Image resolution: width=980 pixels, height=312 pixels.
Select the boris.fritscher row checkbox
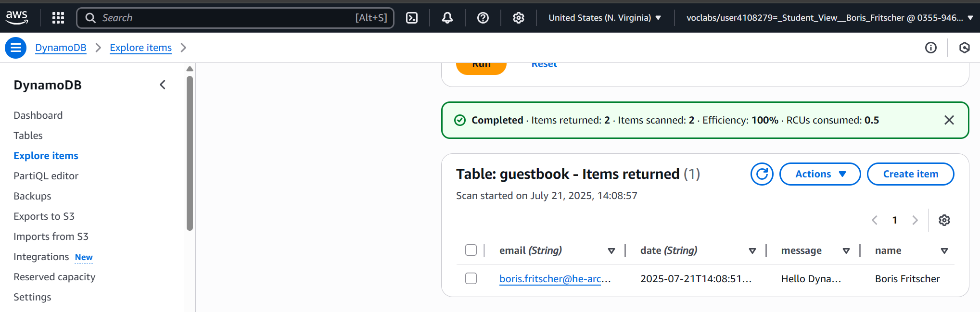tap(471, 278)
